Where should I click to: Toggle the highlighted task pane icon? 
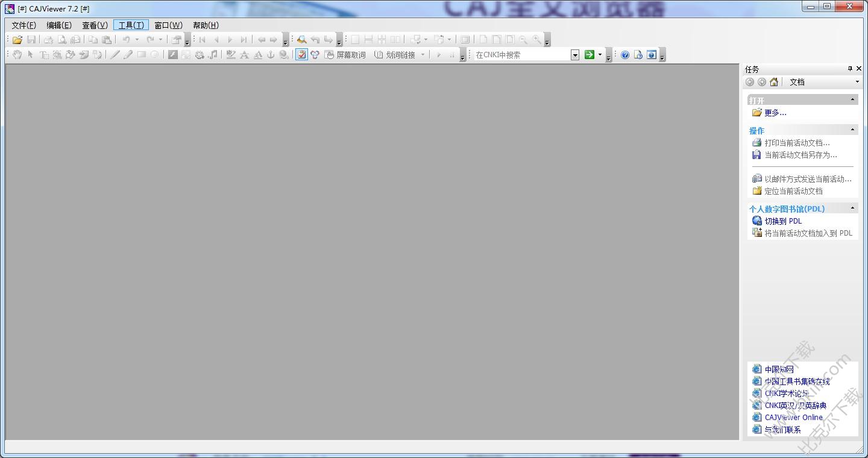pos(301,55)
